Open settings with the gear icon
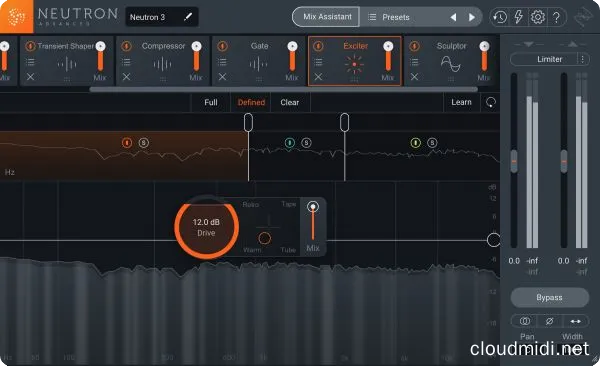This screenshot has height=366, width=600. tap(538, 17)
